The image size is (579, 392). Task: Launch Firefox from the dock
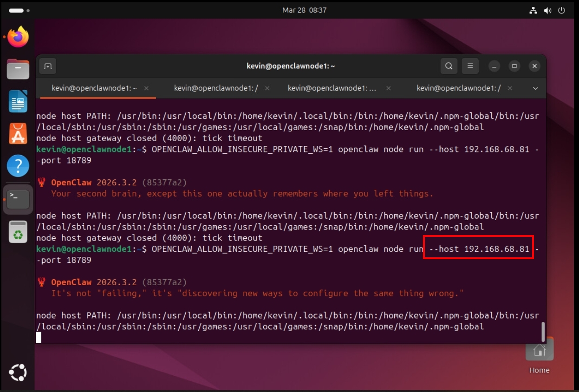(18, 37)
